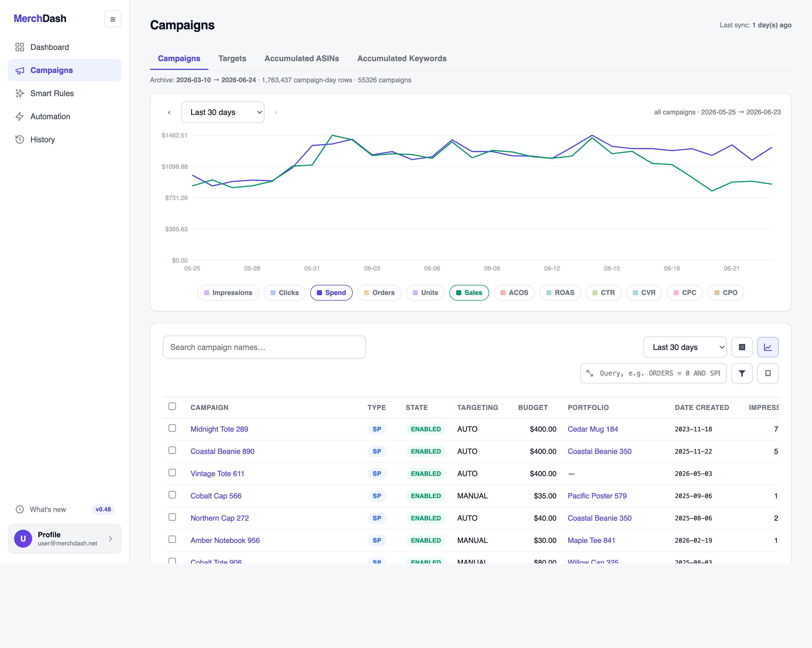Open Smart Rules in sidebar
This screenshot has height=648, width=812.
click(x=64, y=93)
